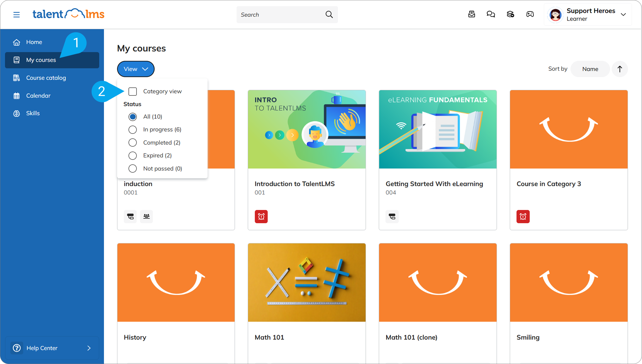This screenshot has width=642, height=364.
Task: Click badge icon on Getting Started With eLearning
Action: (x=392, y=217)
